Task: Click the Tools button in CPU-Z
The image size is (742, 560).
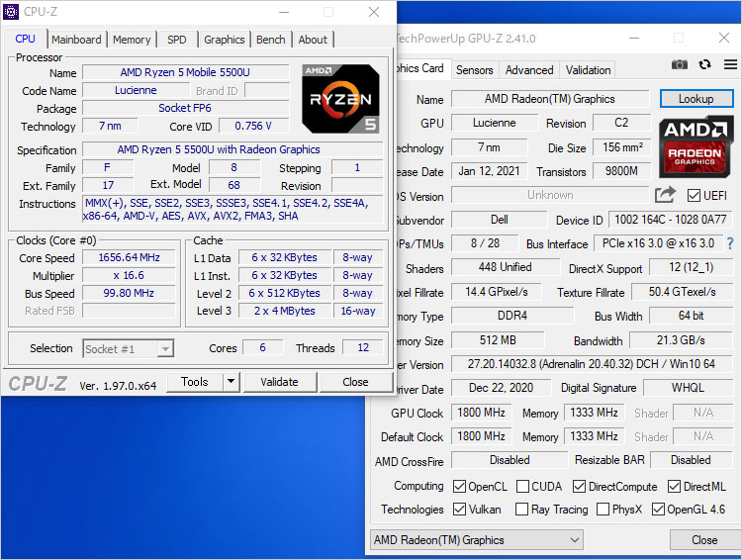Action: 195,382
